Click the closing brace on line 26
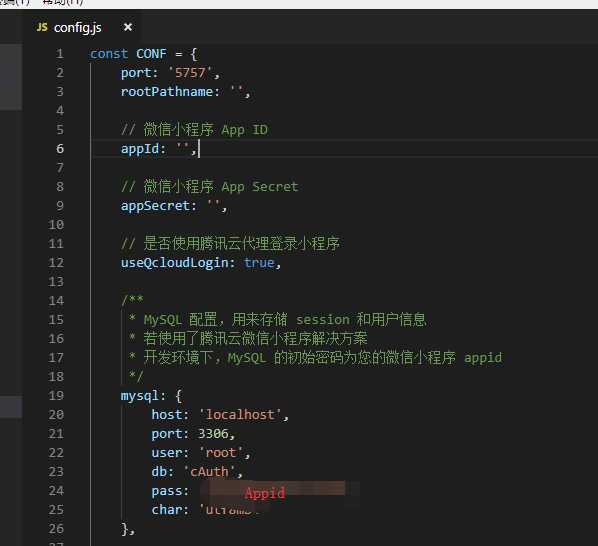Viewport: 598px width, 546px height. 124,528
